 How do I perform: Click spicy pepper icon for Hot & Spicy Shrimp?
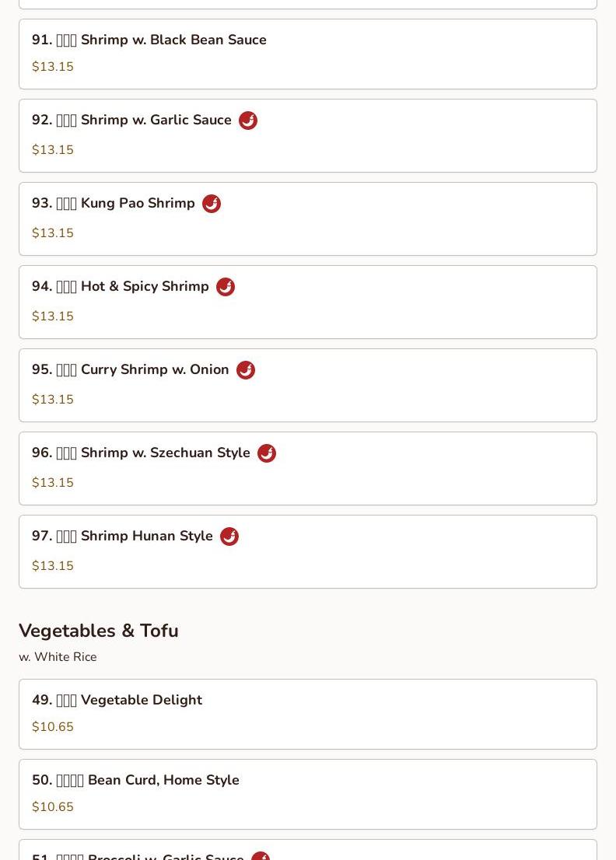click(226, 287)
